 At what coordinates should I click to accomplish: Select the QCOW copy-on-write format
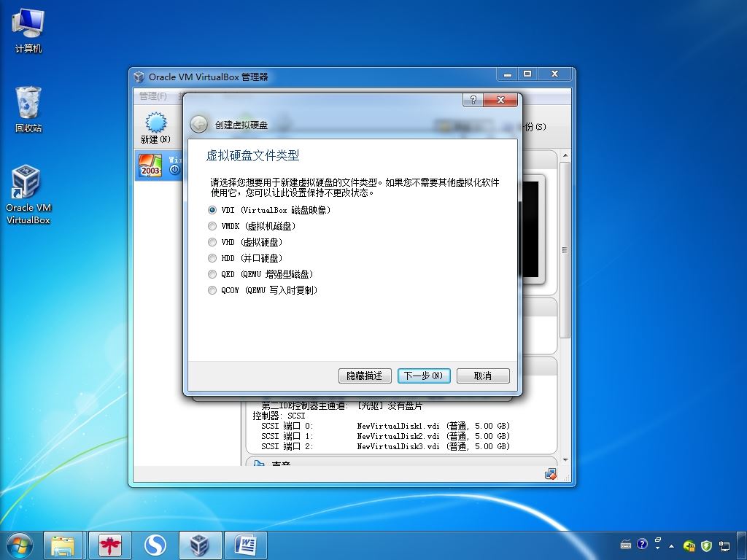tap(263, 290)
